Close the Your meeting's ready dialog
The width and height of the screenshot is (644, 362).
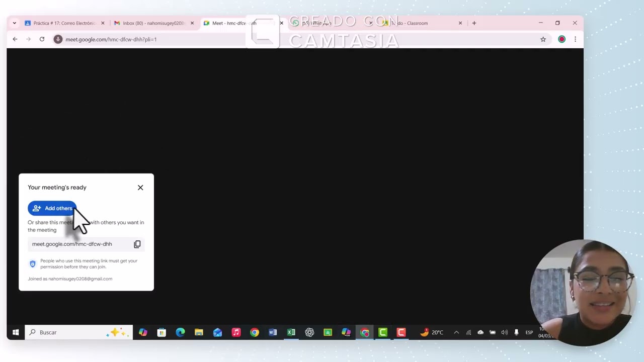140,188
